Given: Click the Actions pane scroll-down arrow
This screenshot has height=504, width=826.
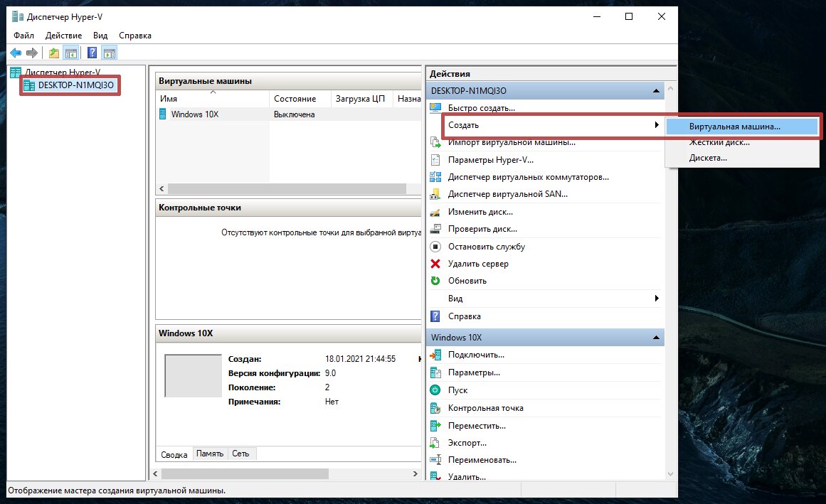Looking at the screenshot, I should point(670,474).
